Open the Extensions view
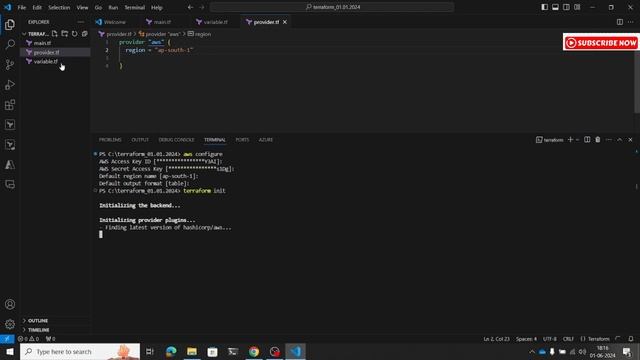The image size is (640, 360). [10, 104]
